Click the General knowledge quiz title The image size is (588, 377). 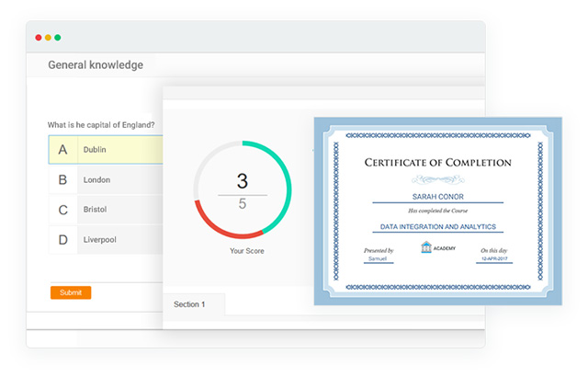click(x=96, y=65)
